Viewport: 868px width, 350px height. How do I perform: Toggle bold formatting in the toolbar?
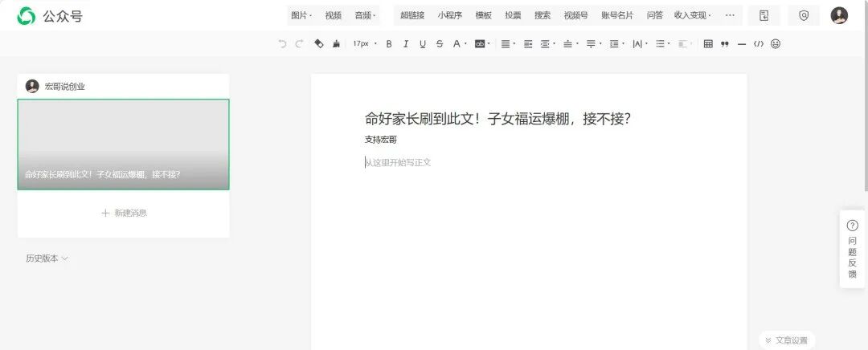[x=389, y=44]
